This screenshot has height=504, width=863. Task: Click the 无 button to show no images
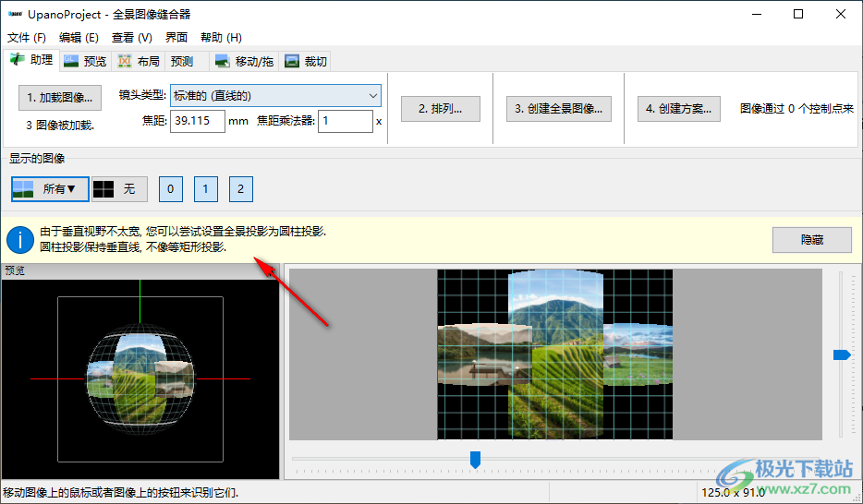[x=119, y=189]
